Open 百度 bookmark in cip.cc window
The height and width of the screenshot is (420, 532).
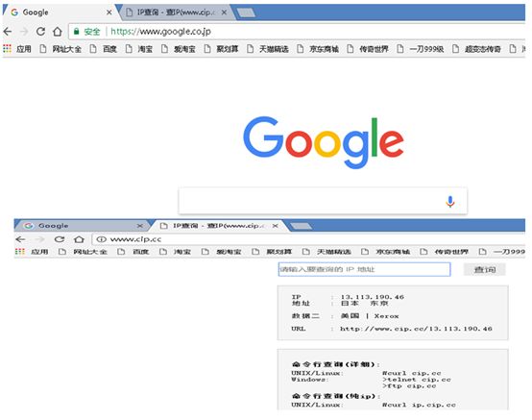coord(133,252)
